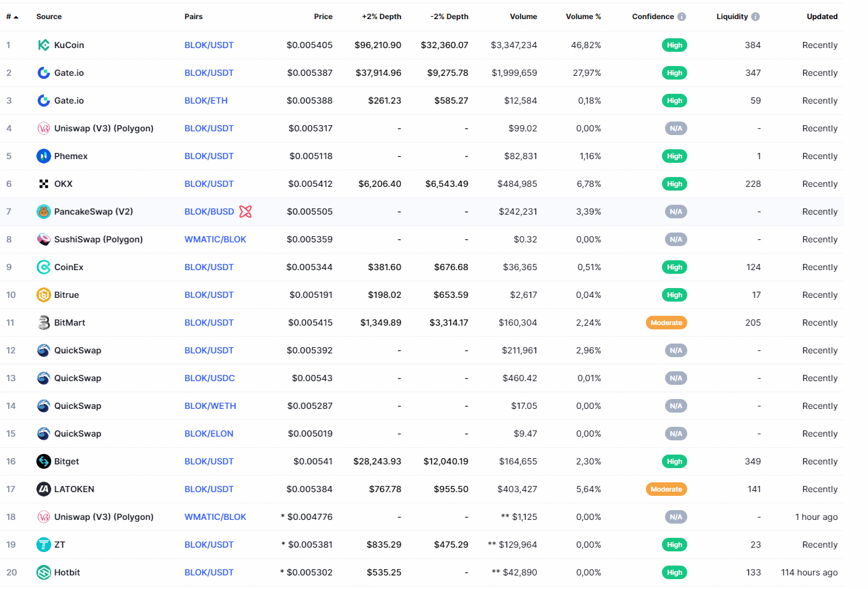Click the QuickSwap logo in the BLOK/USDC row
This screenshot has height=589, width=868.
coord(43,378)
